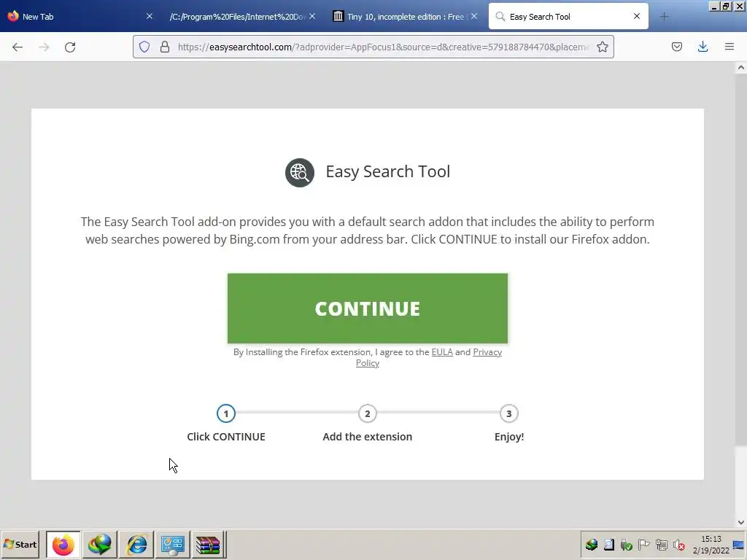Open the downloads panel
Viewport: 747px width, 560px height.
coord(703,47)
